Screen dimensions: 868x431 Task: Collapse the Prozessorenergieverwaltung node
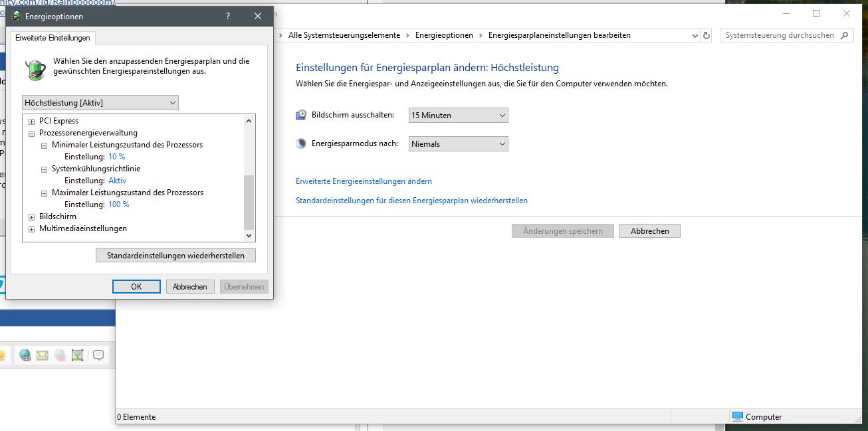point(31,133)
